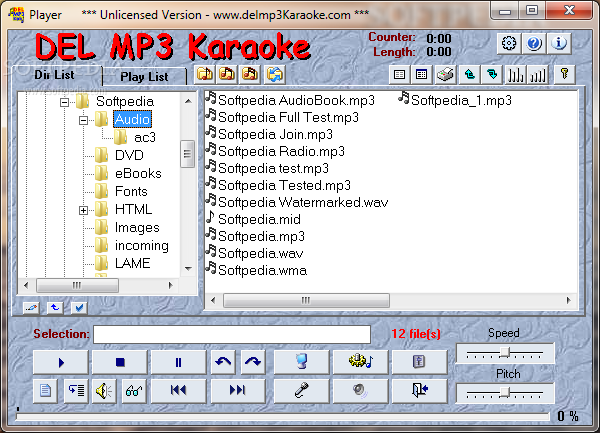Click the exit door button

coord(419,391)
